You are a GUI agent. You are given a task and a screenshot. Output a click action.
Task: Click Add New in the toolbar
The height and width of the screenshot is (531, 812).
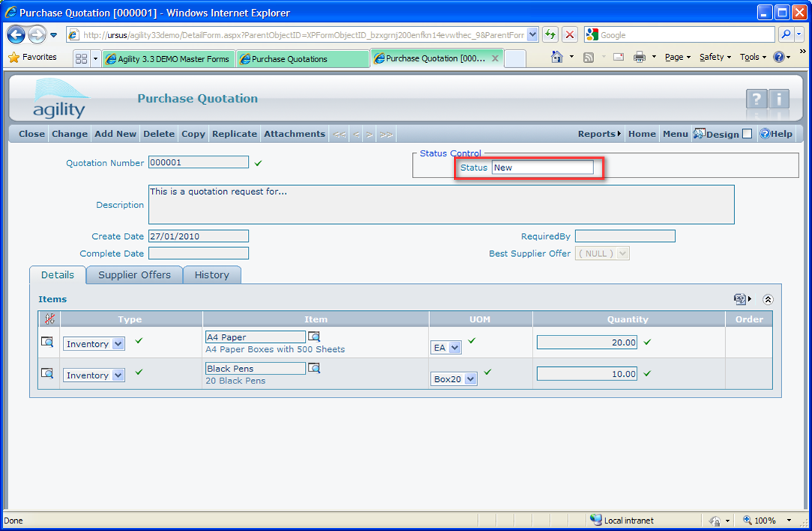115,134
